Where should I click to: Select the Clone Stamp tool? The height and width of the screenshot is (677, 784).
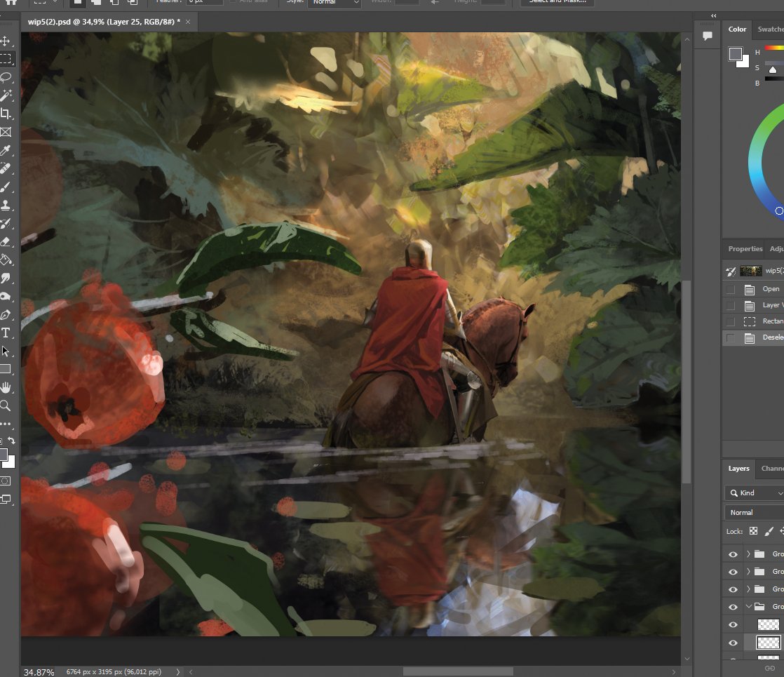[6, 205]
